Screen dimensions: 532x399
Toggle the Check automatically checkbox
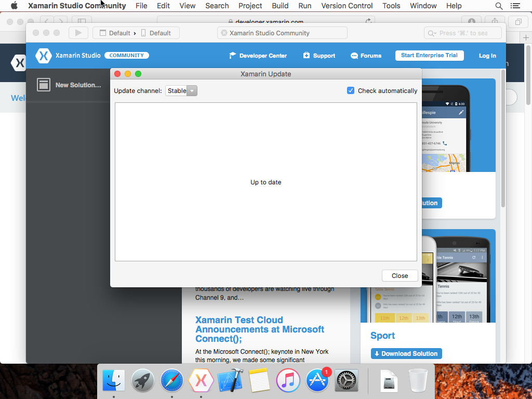coord(351,90)
